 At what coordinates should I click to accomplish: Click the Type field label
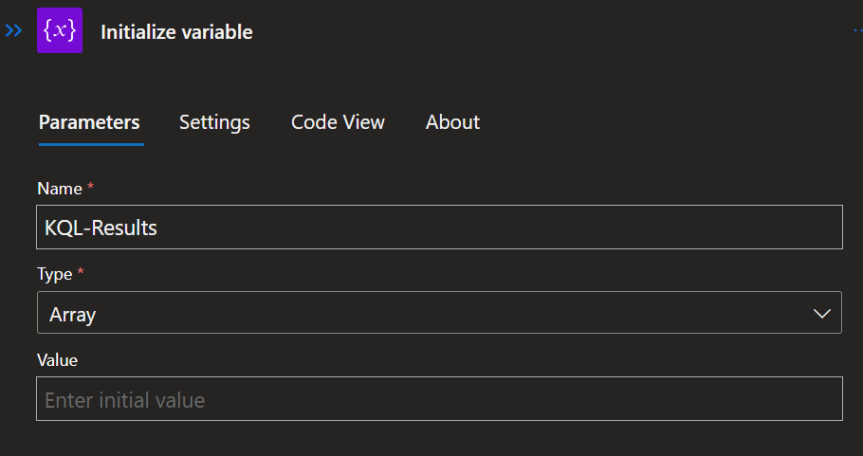54,274
